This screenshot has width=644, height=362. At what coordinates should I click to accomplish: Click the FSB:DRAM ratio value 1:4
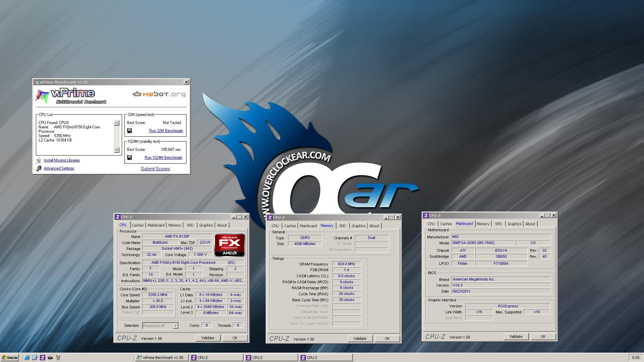[346, 270]
